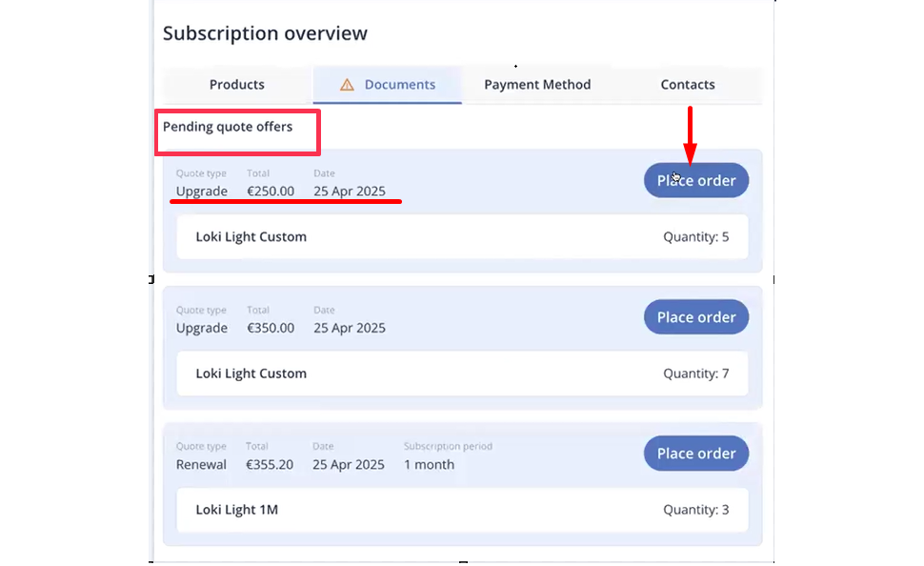Click the warning triangle icon on Documents tab

pos(347,85)
